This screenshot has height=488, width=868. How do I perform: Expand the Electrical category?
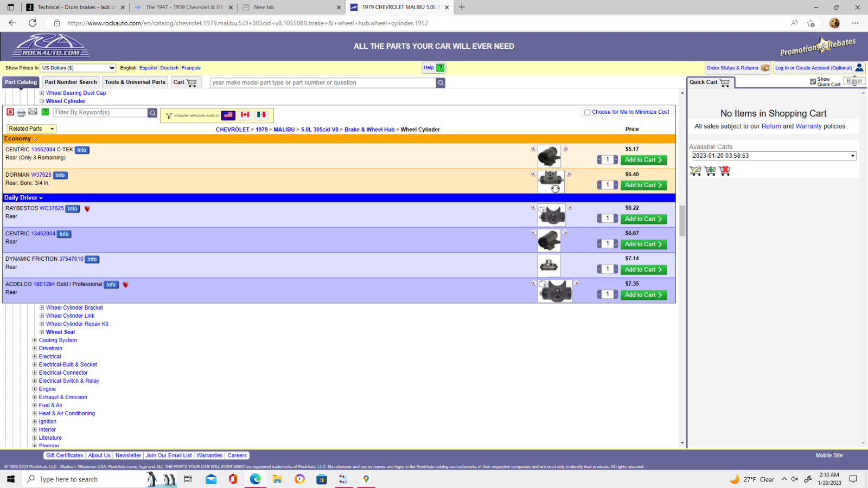[x=35, y=357]
